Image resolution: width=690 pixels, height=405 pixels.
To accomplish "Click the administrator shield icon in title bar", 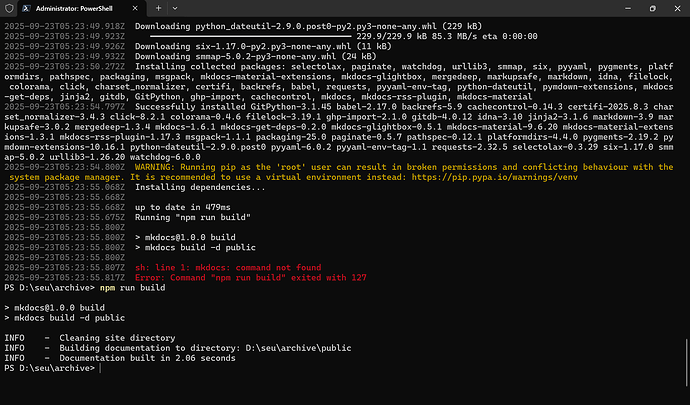I will 9,8.
